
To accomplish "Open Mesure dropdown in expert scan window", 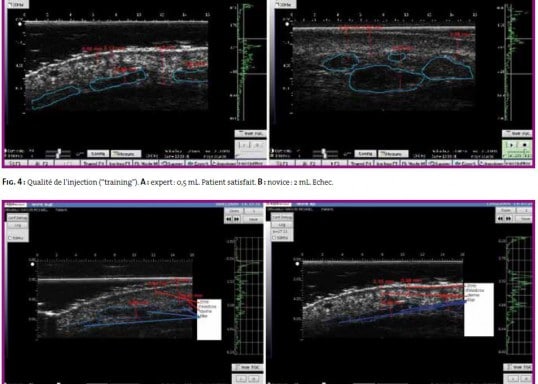I will click(126, 153).
